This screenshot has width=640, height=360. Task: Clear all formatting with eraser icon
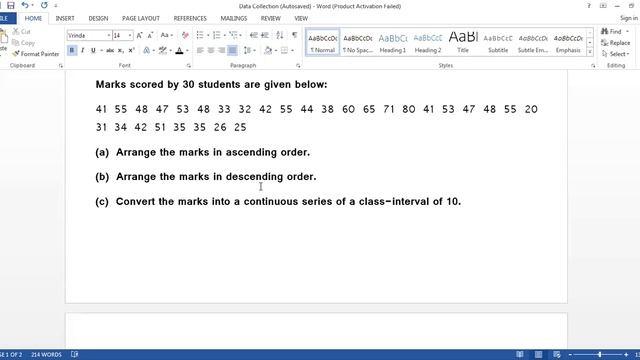(185, 36)
